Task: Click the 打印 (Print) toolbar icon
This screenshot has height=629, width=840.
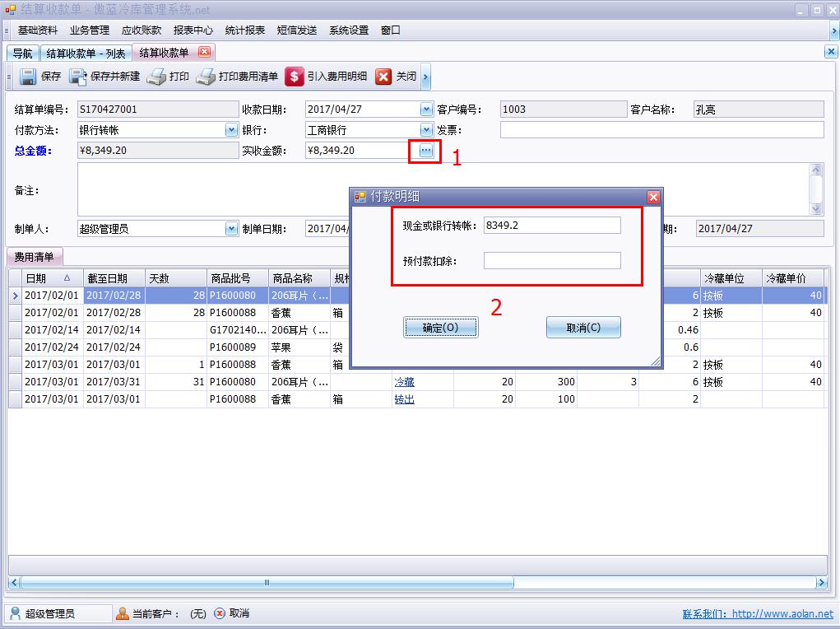Action: click(x=155, y=77)
